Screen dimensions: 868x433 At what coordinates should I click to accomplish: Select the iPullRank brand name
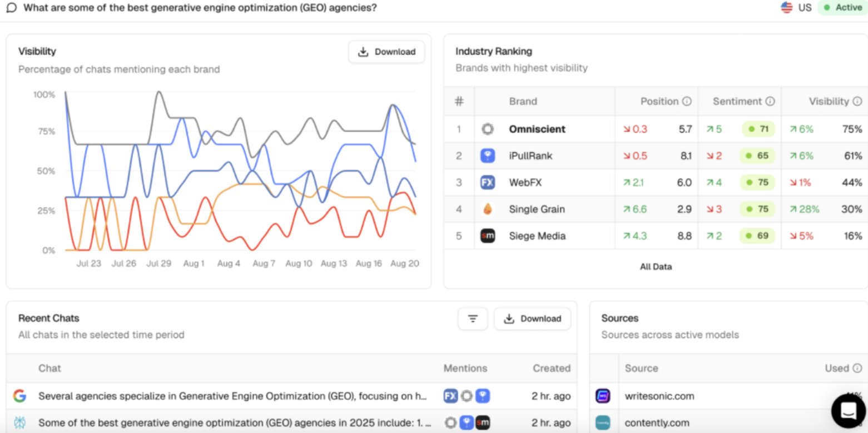click(x=530, y=156)
